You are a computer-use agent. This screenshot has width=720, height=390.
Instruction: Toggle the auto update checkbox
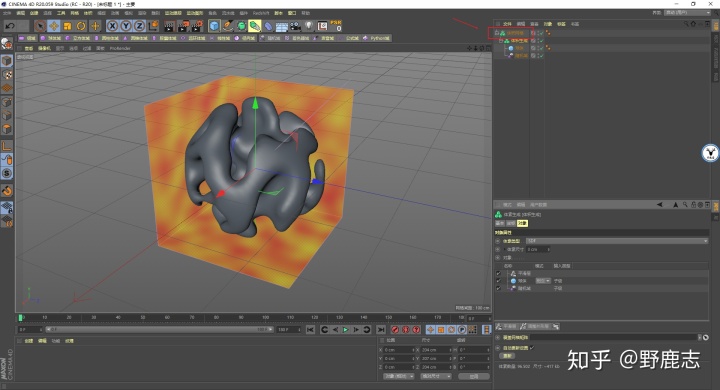[532, 348]
